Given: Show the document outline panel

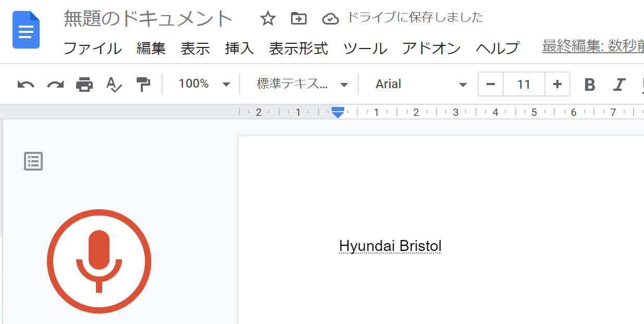Looking at the screenshot, I should point(33,161).
